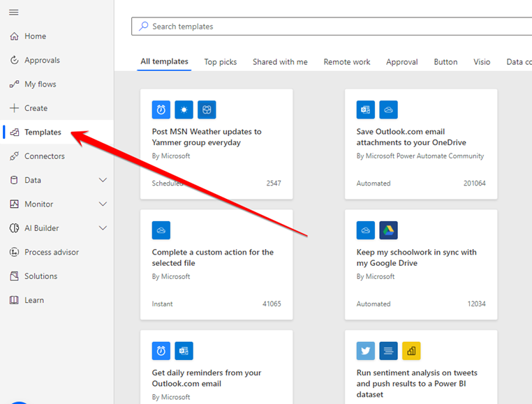Switch to the Top picks tab
The width and height of the screenshot is (532, 404).
click(220, 62)
